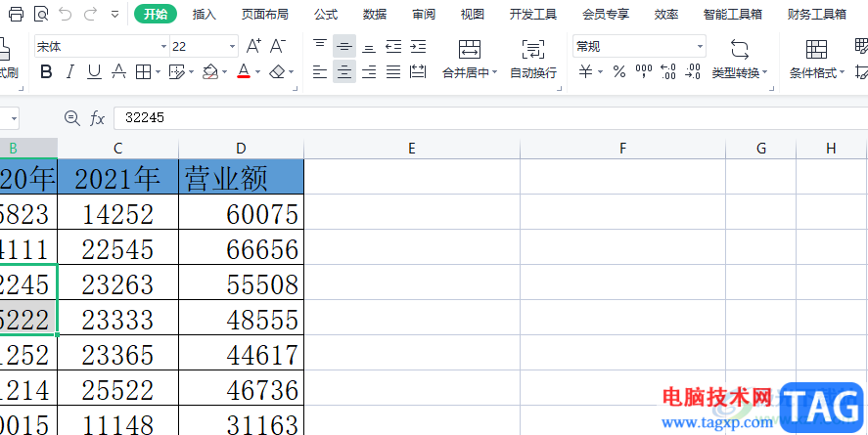The width and height of the screenshot is (868, 435).
Task: Align text to bottom of cell
Action: [369, 46]
